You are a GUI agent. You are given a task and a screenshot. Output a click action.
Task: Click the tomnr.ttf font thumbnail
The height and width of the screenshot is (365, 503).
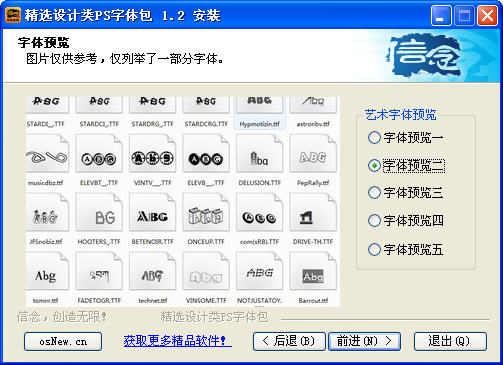(x=47, y=271)
